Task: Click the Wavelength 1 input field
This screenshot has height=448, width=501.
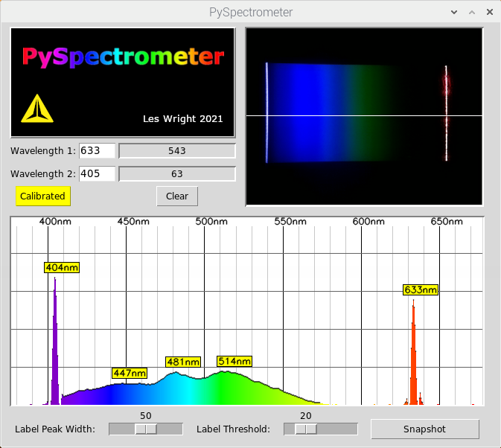Action: pyautogui.click(x=97, y=151)
